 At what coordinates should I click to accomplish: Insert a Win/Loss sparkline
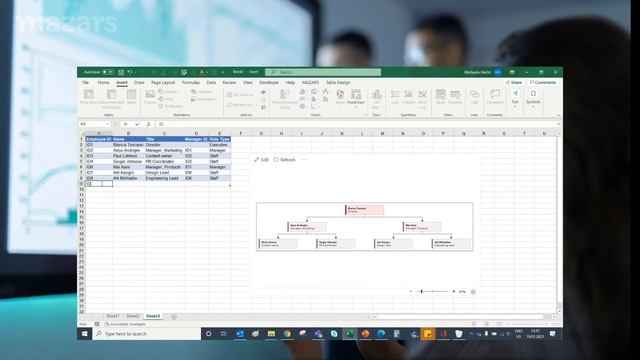422,98
